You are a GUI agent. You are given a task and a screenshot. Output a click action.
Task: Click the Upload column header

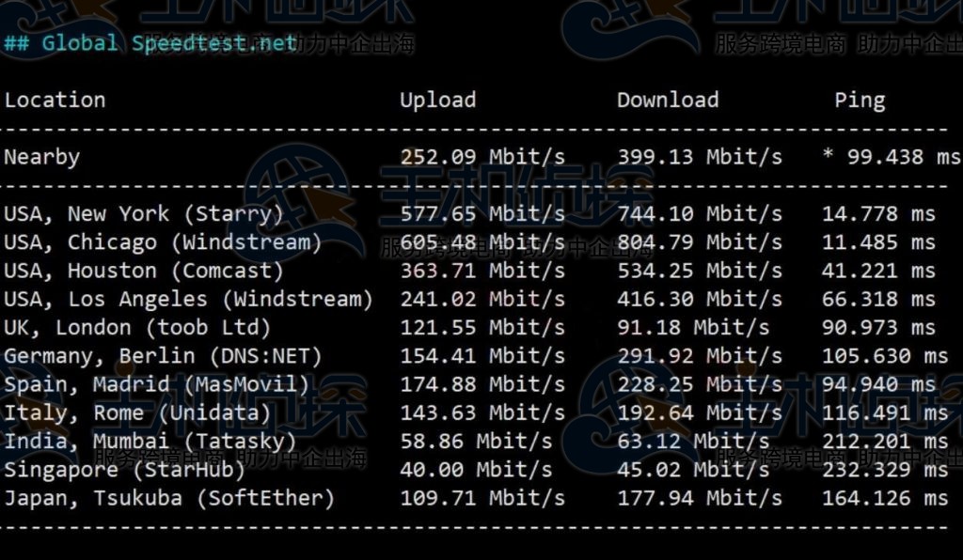pos(437,101)
